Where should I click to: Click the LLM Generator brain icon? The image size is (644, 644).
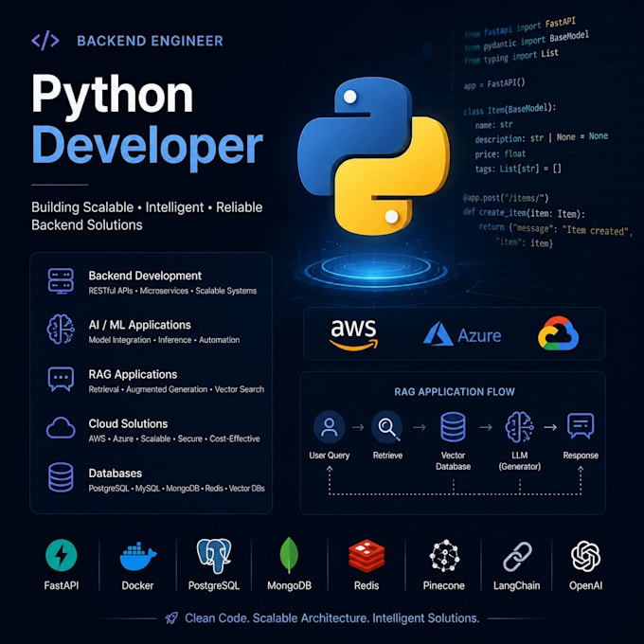pos(520,427)
